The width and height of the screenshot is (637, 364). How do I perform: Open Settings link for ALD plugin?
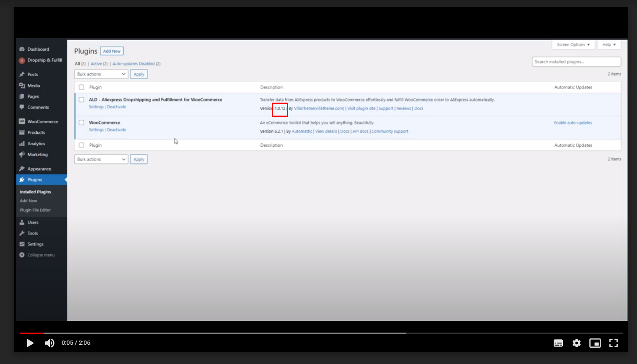click(96, 107)
